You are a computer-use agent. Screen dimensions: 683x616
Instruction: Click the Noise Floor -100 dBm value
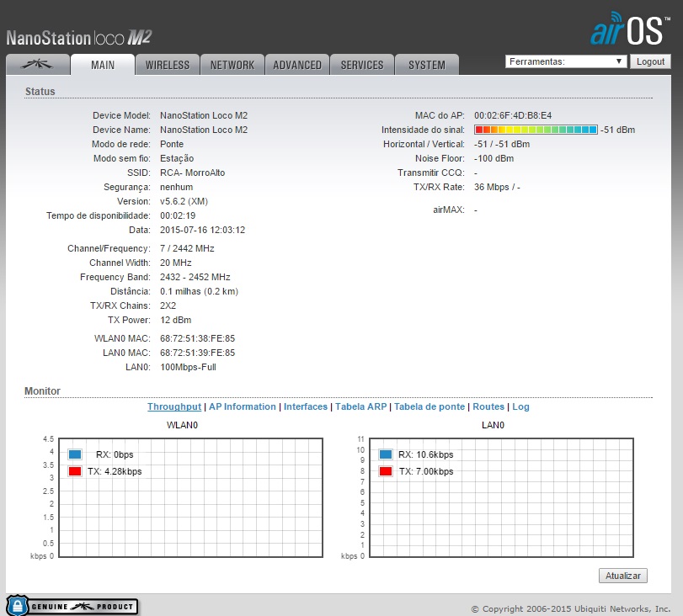click(x=494, y=158)
